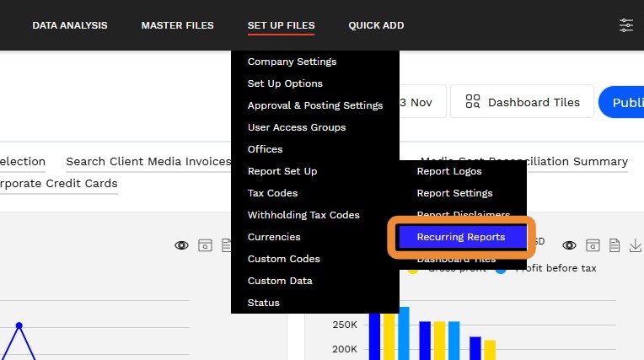Click the line chart data point
Viewport: 644px width, 360px height.
(x=19, y=325)
